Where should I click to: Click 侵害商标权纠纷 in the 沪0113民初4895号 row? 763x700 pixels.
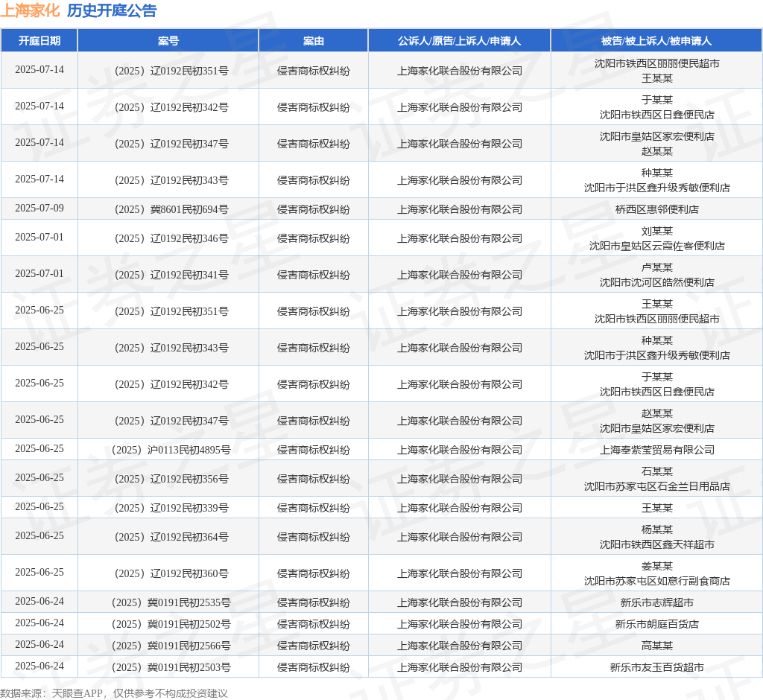[x=314, y=450]
